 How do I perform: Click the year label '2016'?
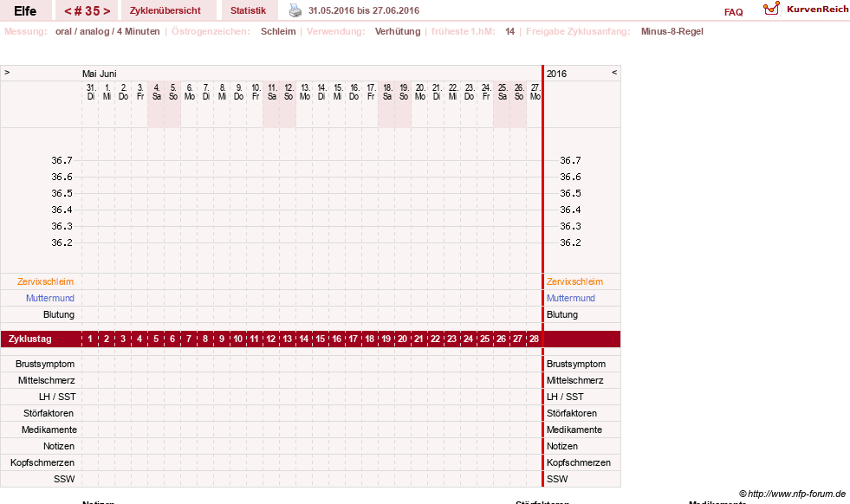557,74
